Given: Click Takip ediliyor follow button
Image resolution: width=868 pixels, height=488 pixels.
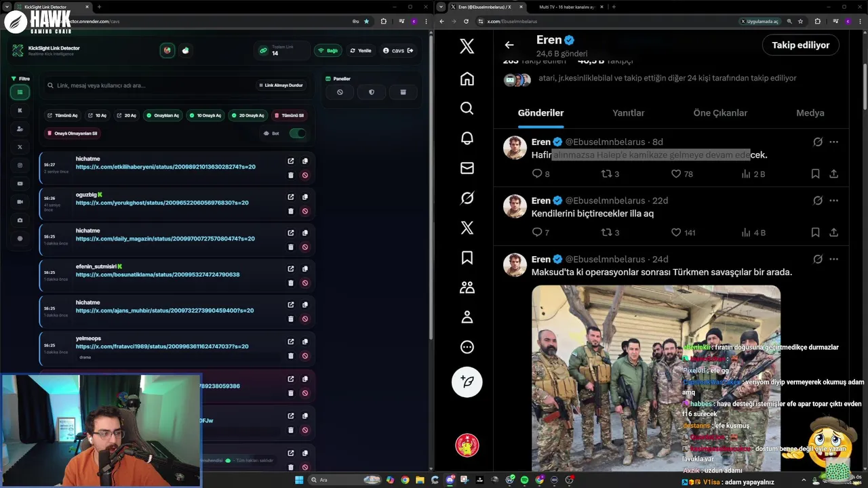Looking at the screenshot, I should click(801, 45).
